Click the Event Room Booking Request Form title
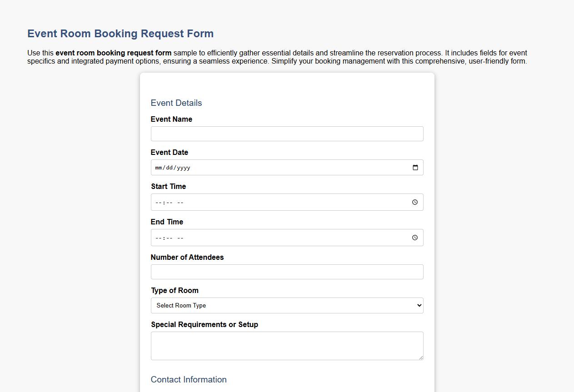 point(120,34)
